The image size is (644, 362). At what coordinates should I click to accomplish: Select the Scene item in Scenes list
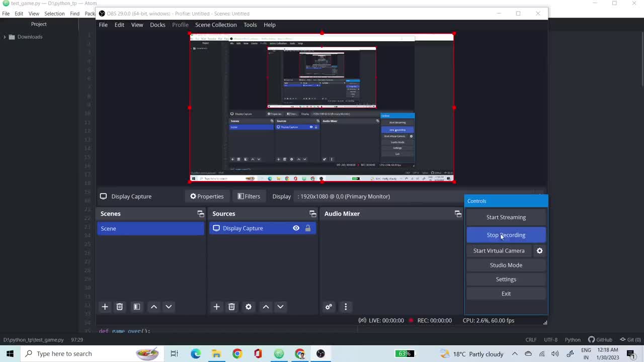(x=150, y=229)
